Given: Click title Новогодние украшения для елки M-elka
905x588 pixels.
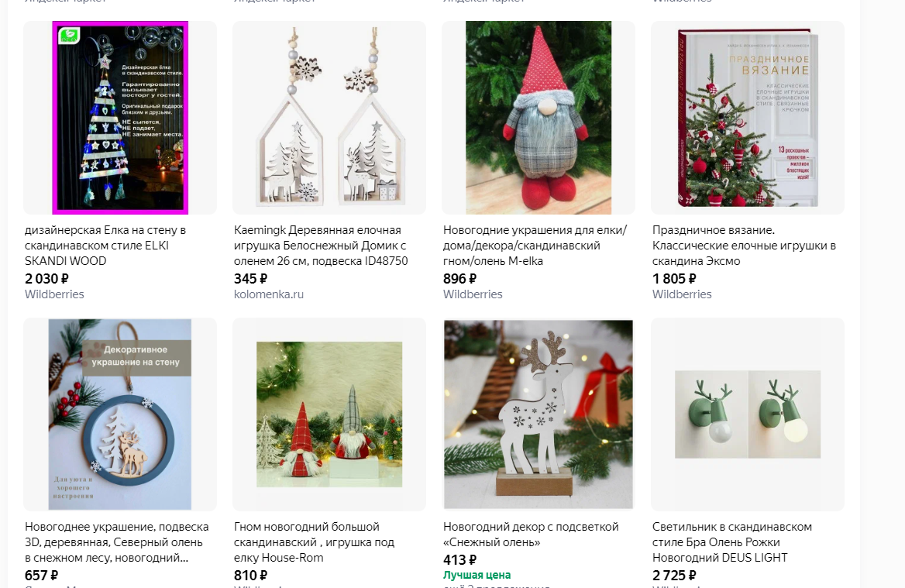Looking at the screenshot, I should click(x=535, y=246).
